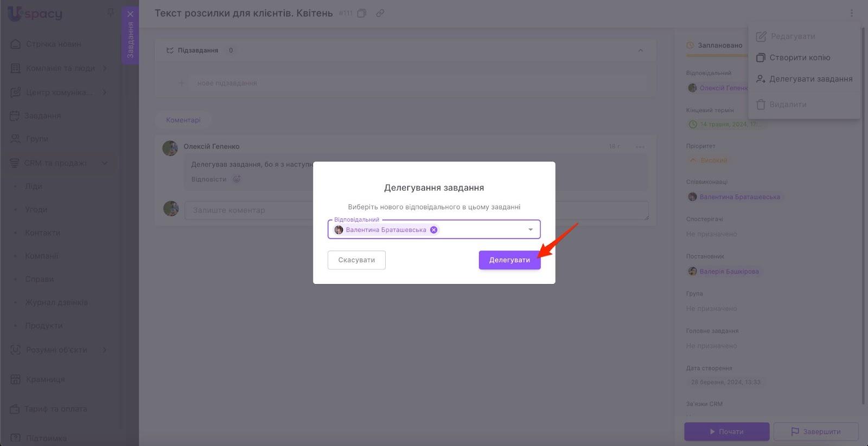Click the creation date 28 березня, 2024
This screenshot has height=446, width=868.
click(x=726, y=382)
